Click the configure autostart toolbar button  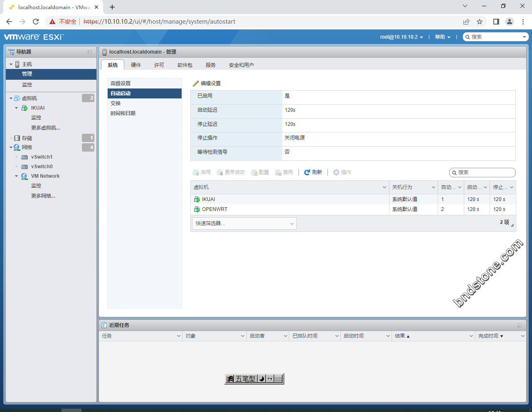tap(260, 172)
